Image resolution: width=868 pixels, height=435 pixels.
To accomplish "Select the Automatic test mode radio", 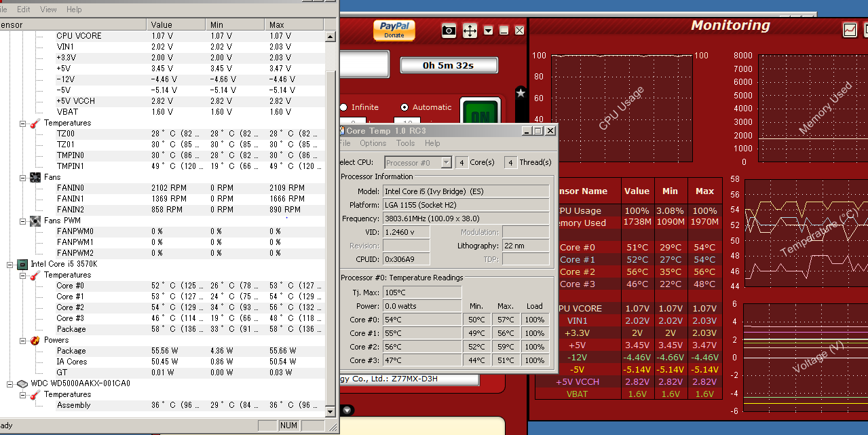I will coord(405,107).
